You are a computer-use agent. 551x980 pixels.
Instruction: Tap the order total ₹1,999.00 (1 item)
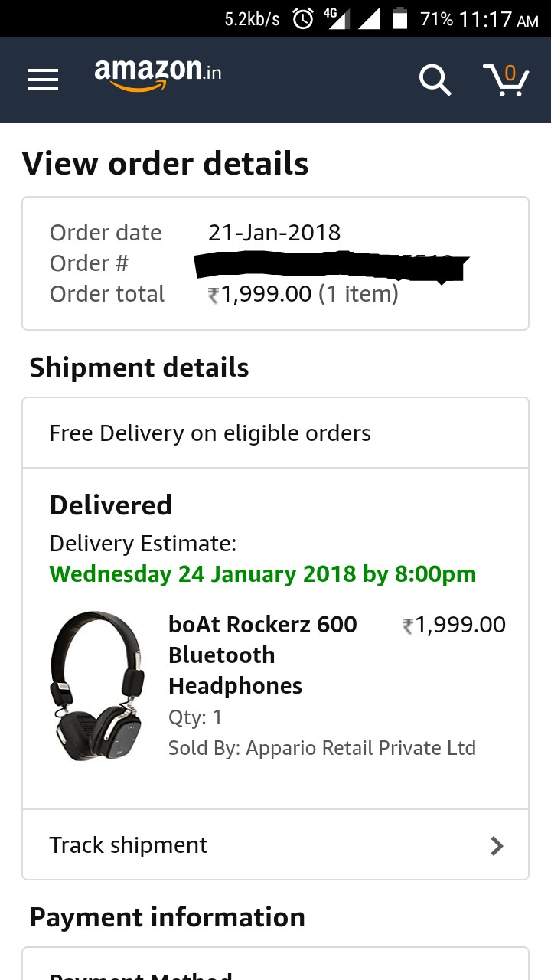point(303,294)
